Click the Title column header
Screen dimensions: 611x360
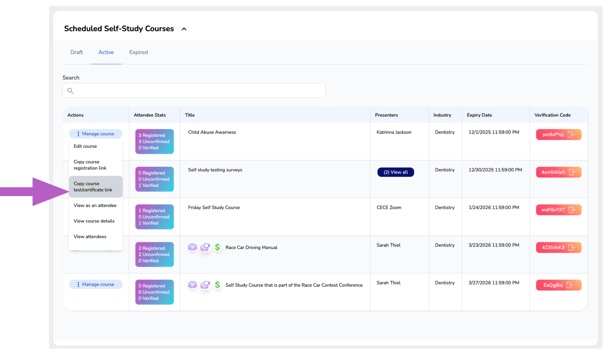click(190, 115)
